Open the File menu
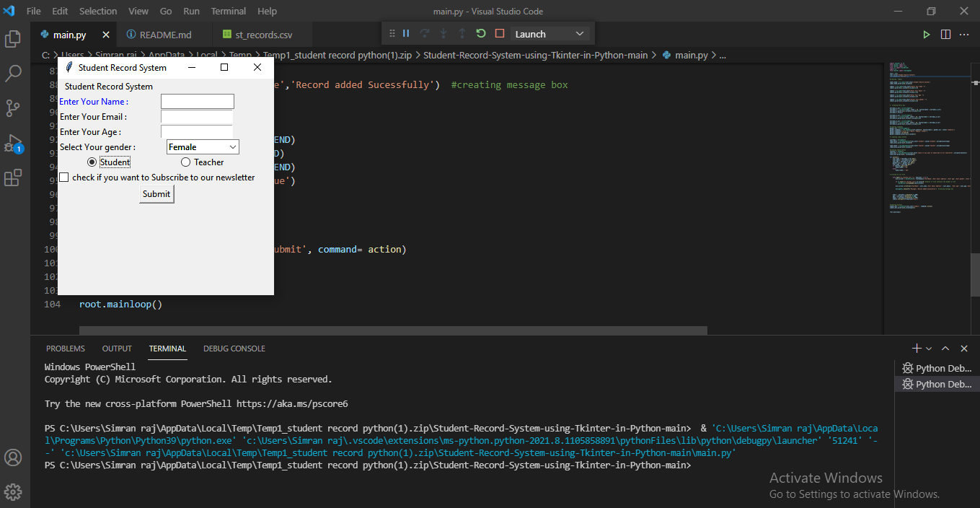This screenshot has width=980, height=508. coord(34,11)
